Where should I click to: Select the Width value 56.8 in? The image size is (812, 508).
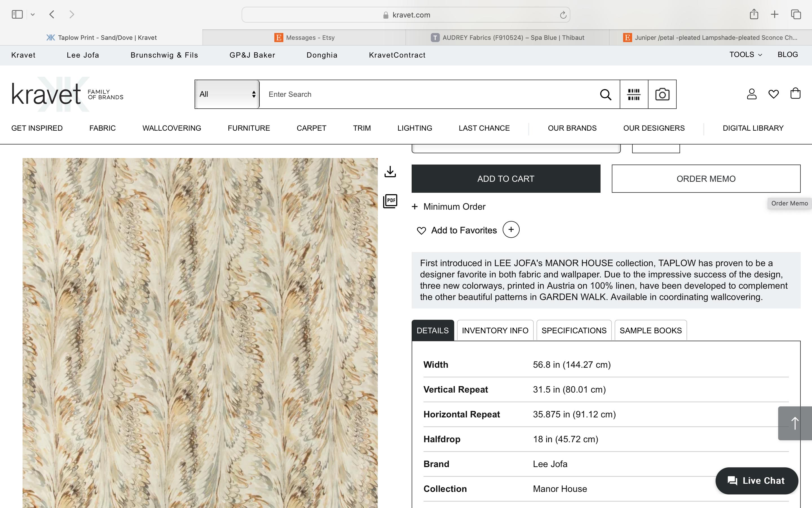click(572, 365)
